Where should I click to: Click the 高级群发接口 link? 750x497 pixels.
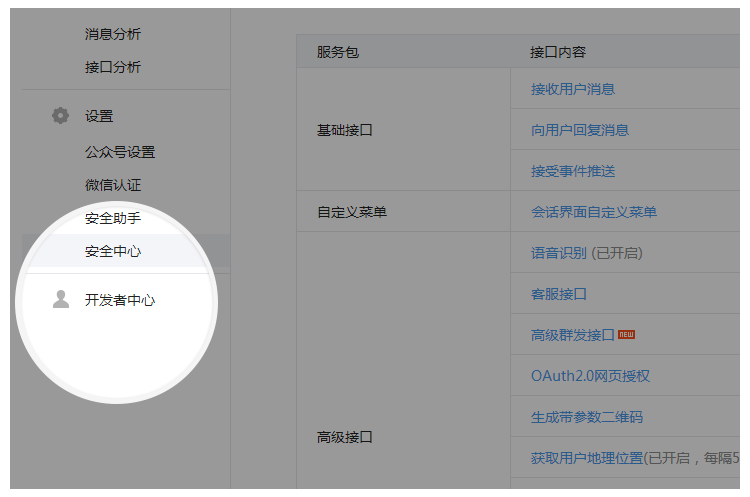572,335
